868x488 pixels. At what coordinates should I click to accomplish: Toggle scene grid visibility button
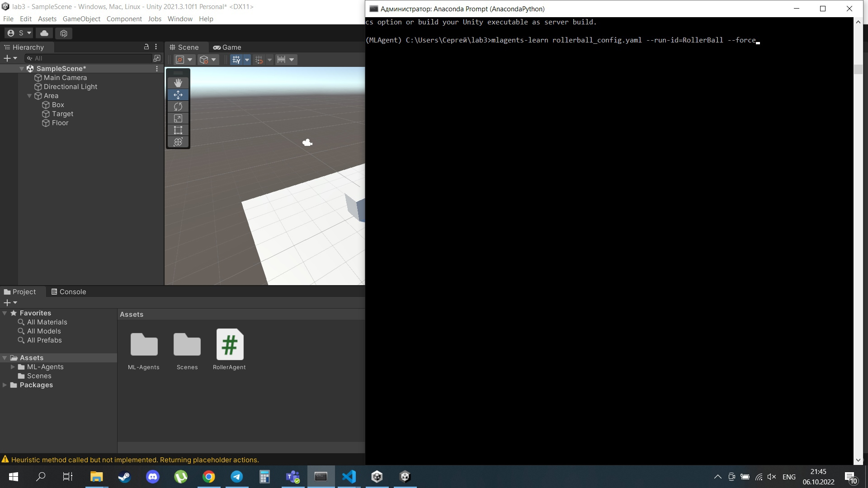point(236,60)
